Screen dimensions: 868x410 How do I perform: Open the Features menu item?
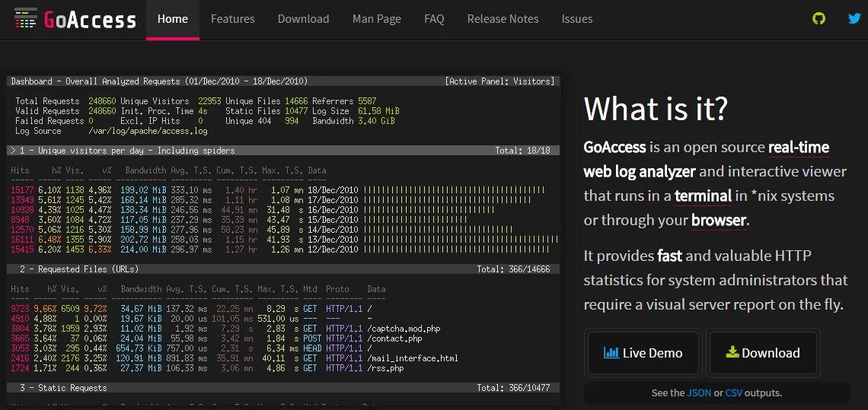[x=232, y=19]
